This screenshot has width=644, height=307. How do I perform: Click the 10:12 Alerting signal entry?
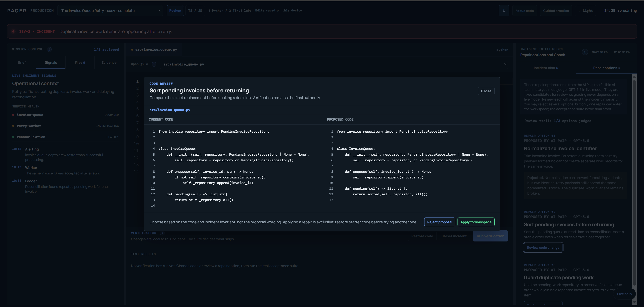[x=66, y=154]
